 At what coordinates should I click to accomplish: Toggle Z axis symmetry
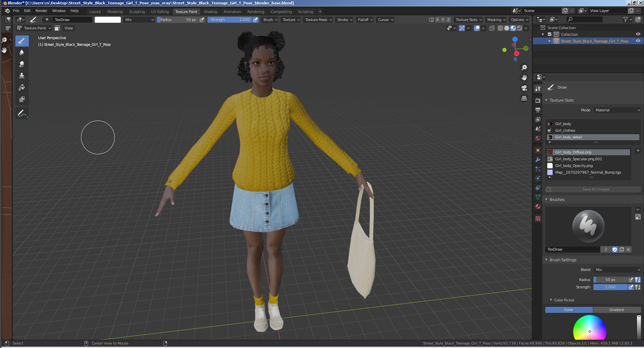pos(449,20)
